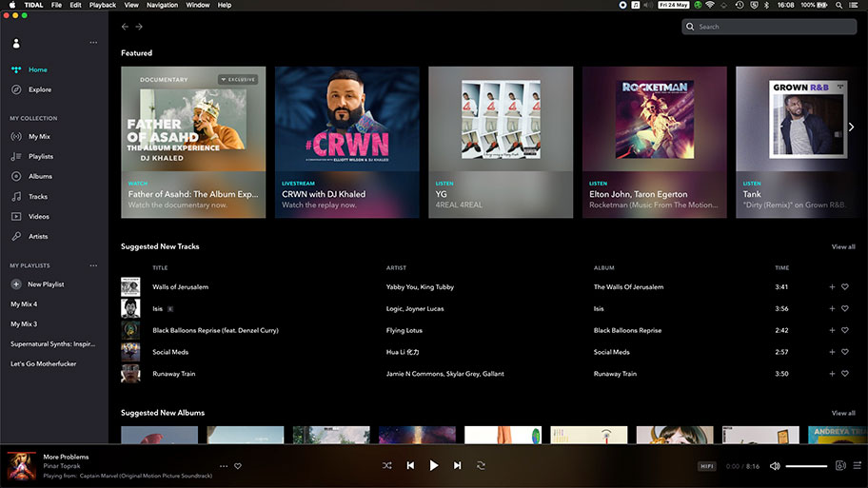Image resolution: width=868 pixels, height=488 pixels.
Task: Favorite Black Balloons Reprise track
Action: (x=845, y=330)
